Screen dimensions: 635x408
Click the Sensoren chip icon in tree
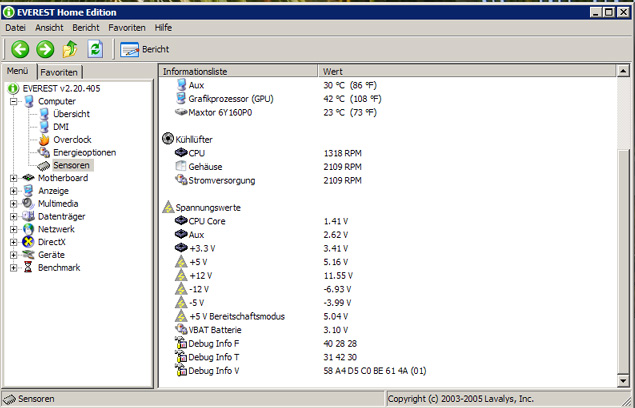click(44, 166)
